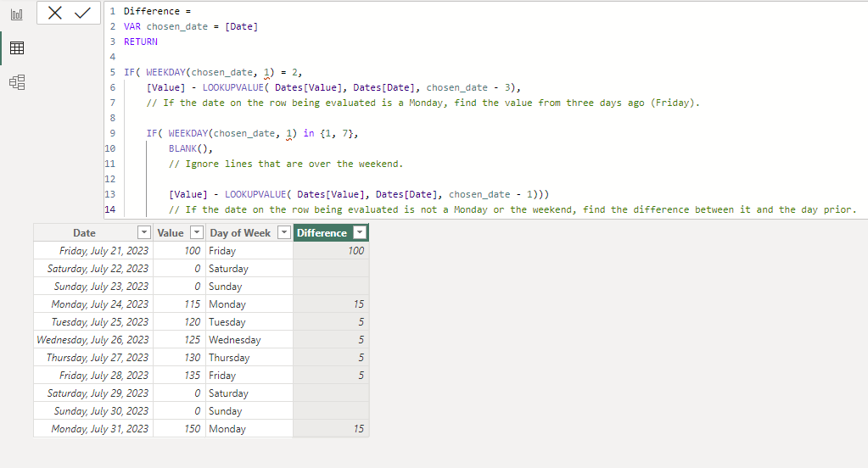Cancel the formula with the X icon

[55, 13]
